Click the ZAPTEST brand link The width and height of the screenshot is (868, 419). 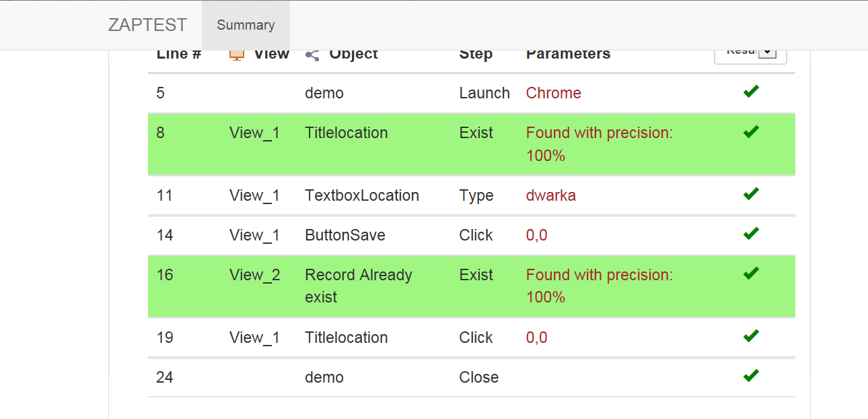[x=147, y=25]
